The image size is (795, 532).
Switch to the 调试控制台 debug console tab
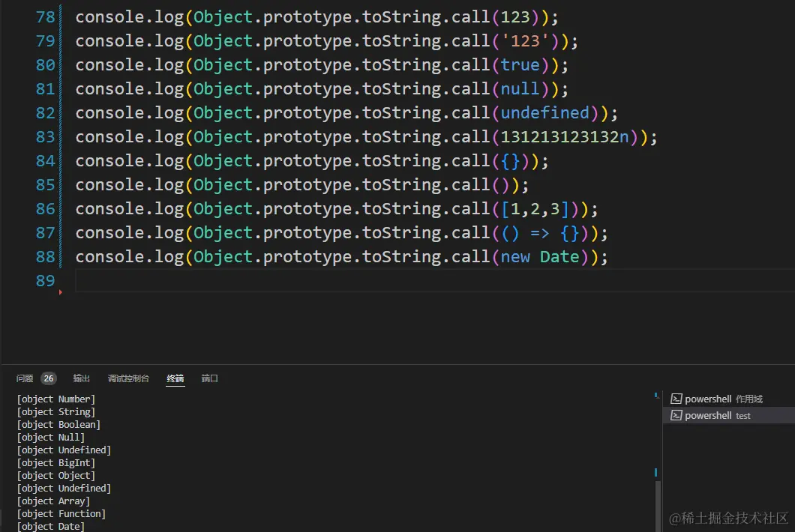click(128, 378)
